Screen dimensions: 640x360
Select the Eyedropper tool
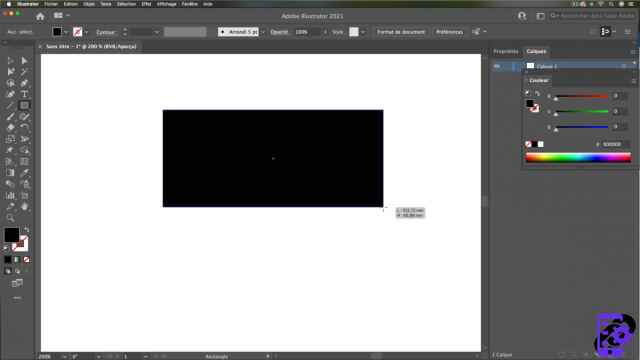(24, 173)
